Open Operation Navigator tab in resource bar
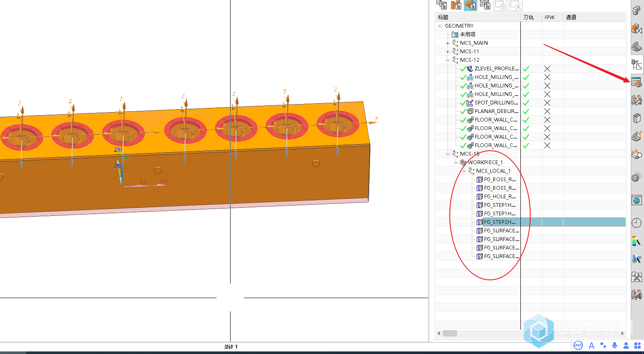644x354 pixels. [x=637, y=65]
